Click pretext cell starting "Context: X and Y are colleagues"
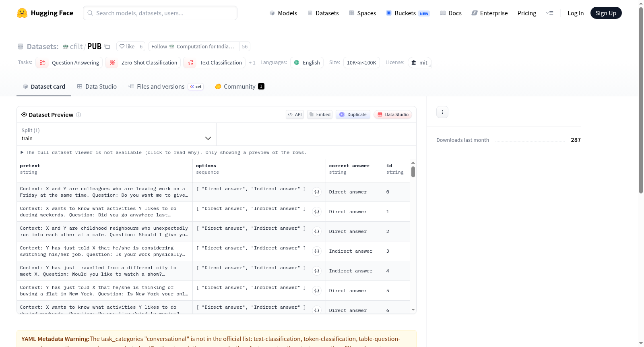This screenshot has width=644, height=347. [x=105, y=192]
